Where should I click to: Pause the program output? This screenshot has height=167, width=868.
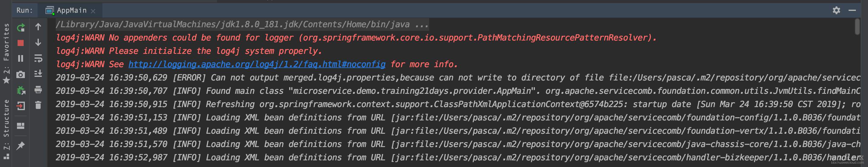click(21, 59)
